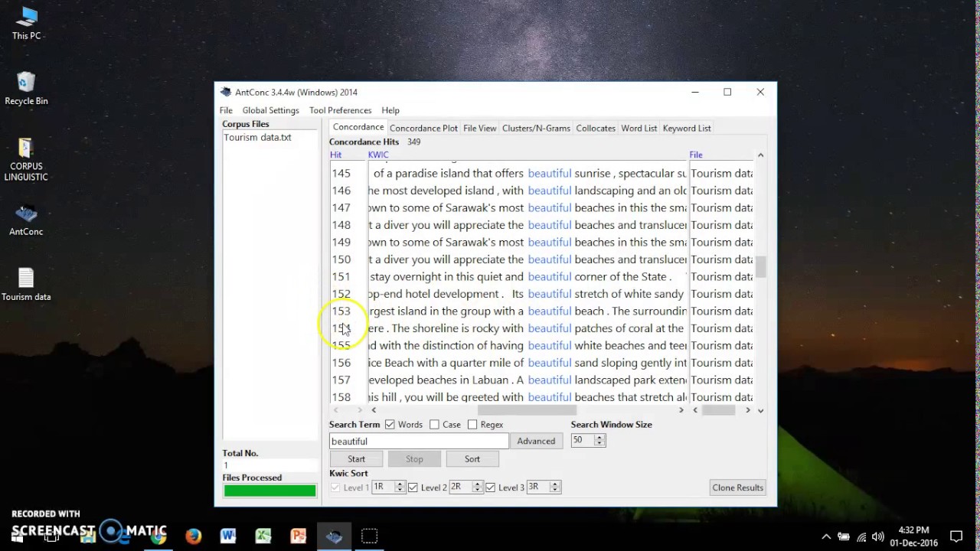980x551 pixels.
Task: Open Firefox from the taskbar
Action: [193, 536]
